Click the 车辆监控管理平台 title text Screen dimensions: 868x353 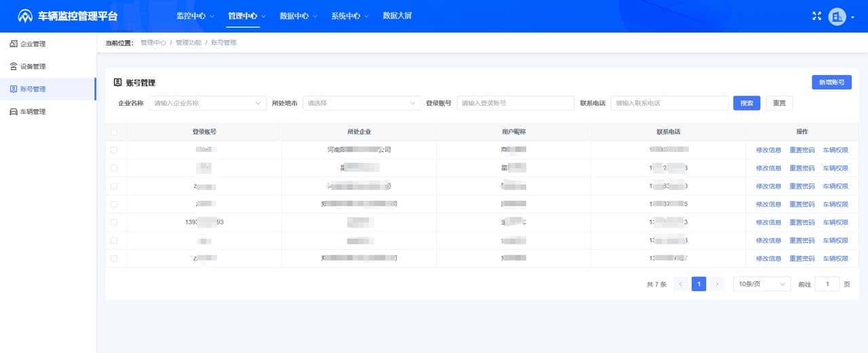tap(78, 16)
